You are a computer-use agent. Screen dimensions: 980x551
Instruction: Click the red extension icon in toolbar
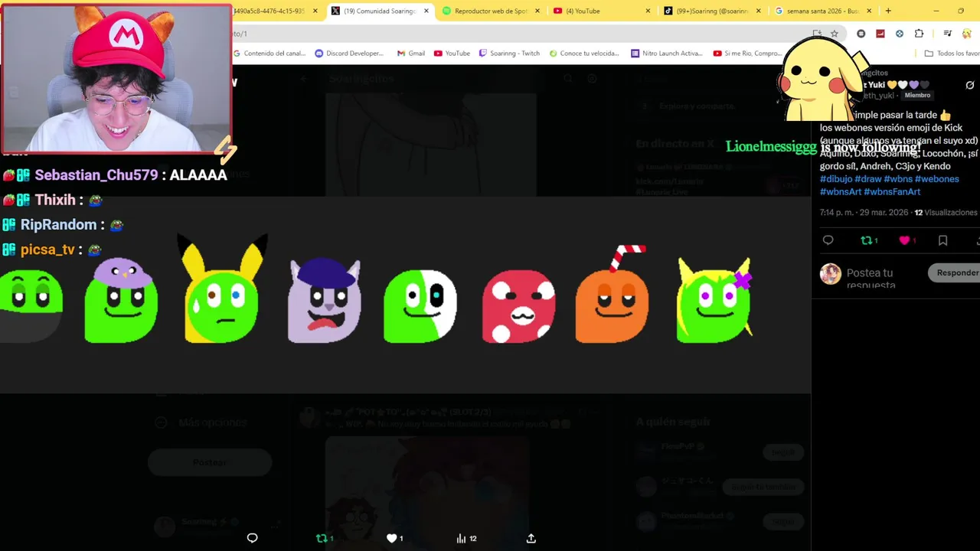880,34
